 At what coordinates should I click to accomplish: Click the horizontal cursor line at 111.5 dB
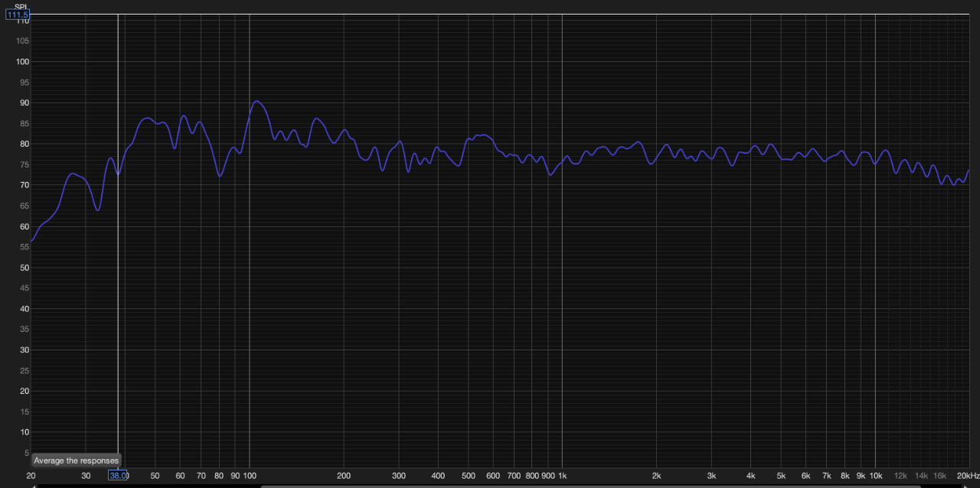(x=490, y=15)
